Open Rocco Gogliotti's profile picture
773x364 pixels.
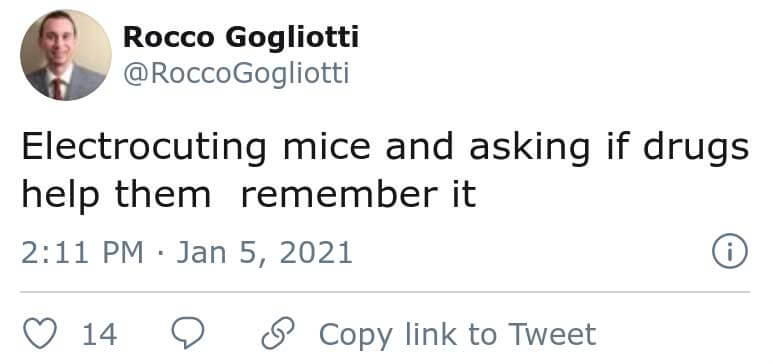tap(66, 55)
